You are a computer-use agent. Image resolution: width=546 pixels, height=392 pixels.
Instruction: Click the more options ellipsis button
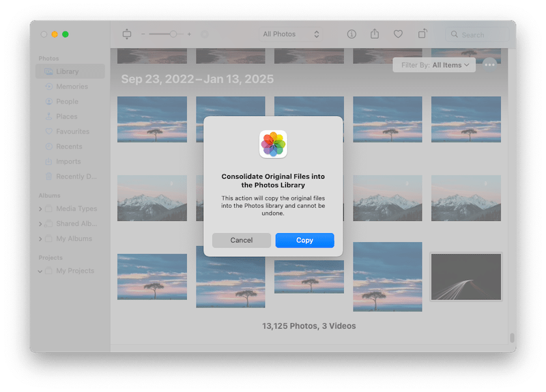pyautogui.click(x=489, y=64)
